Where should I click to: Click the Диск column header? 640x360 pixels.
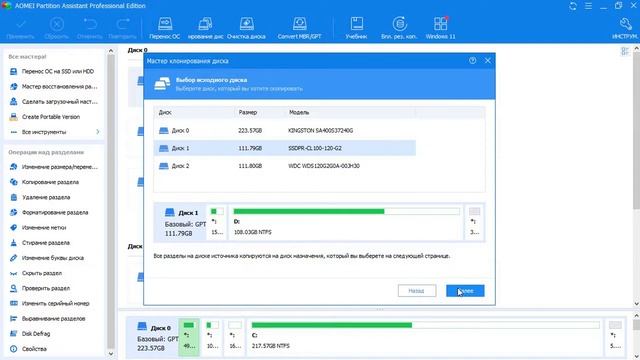click(194, 112)
